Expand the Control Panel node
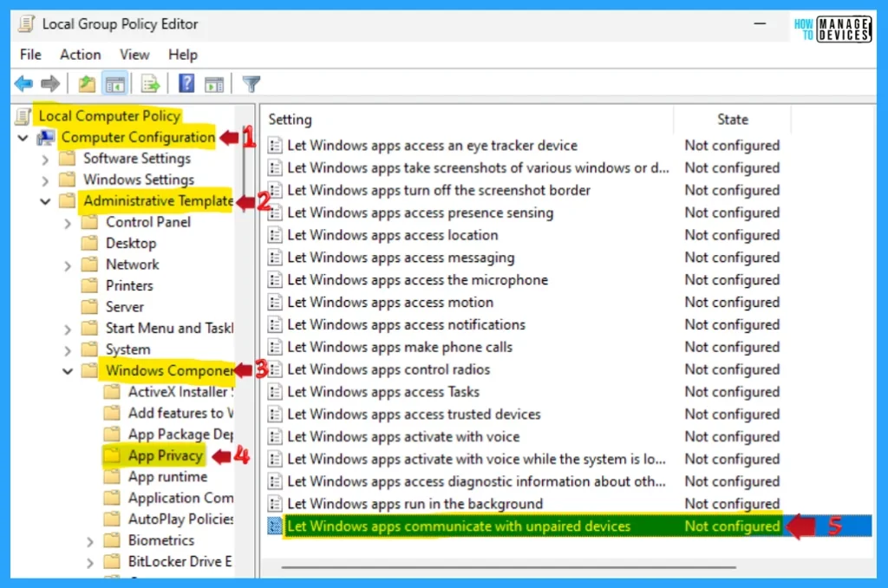The height and width of the screenshot is (588, 888). coord(68,223)
